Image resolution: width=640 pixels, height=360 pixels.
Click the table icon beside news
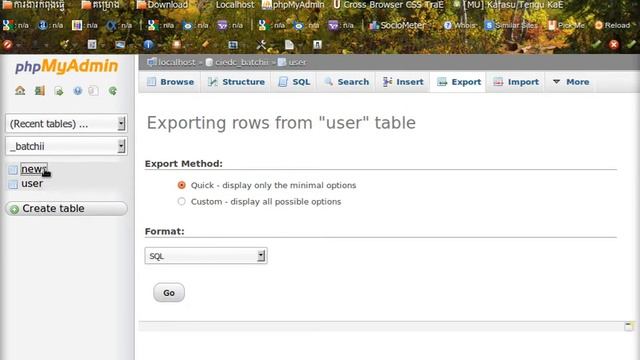(13, 169)
